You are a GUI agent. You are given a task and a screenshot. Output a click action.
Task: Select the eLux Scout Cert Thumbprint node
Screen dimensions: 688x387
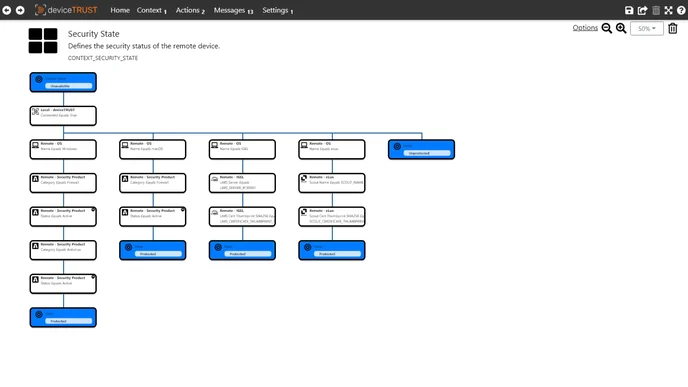tap(332, 217)
